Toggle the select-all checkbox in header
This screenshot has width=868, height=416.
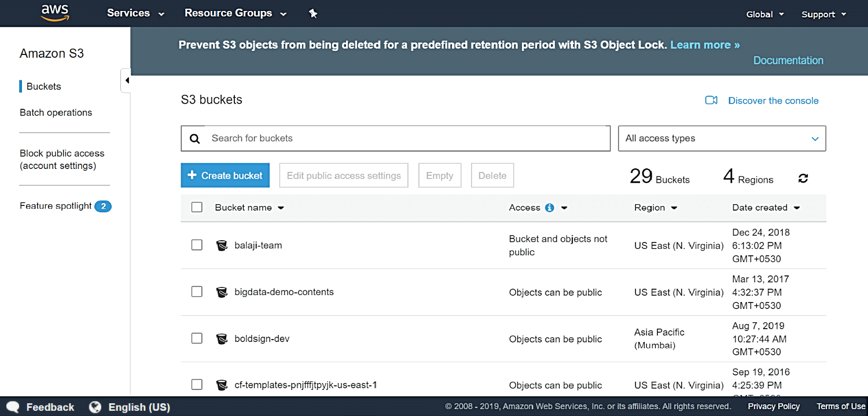pos(197,207)
